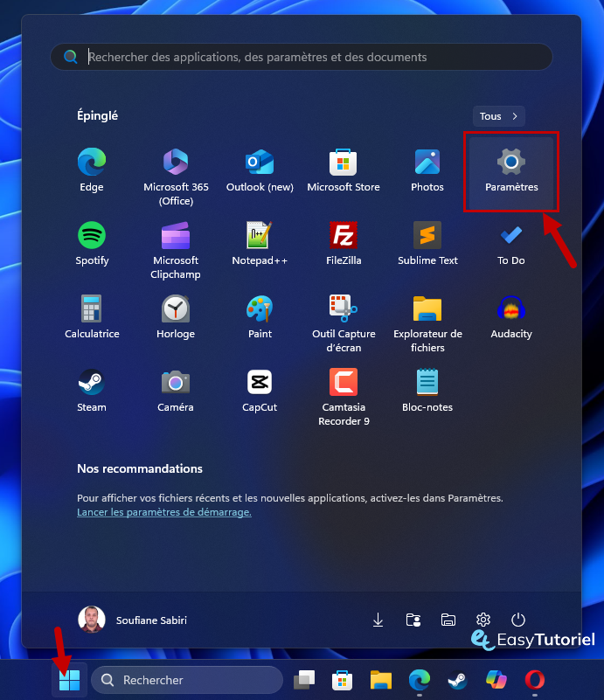Open Outlook (new) from pinned apps
This screenshot has height=700, width=604.
click(260, 170)
